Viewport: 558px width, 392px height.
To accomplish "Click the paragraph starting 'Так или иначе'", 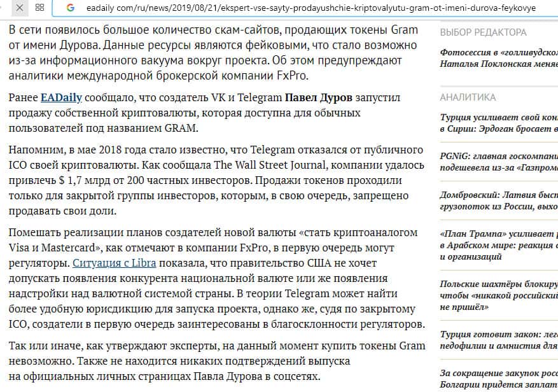I will (217, 361).
